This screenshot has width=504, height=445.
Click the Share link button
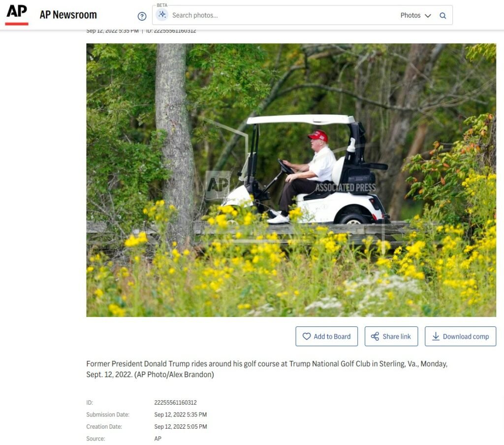click(391, 336)
